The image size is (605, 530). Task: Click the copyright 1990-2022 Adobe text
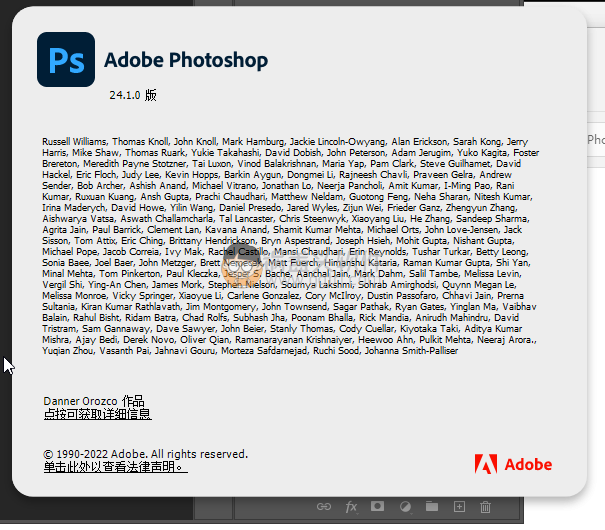coord(145,454)
